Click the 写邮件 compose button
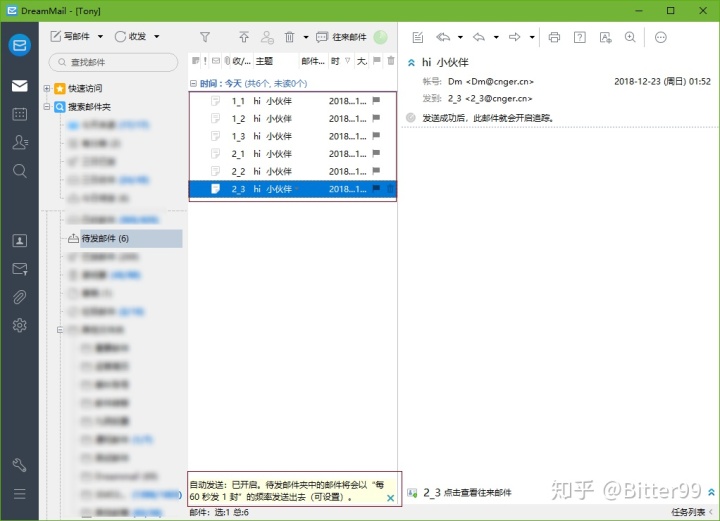Viewport: 720px width, 521px height. [70, 36]
